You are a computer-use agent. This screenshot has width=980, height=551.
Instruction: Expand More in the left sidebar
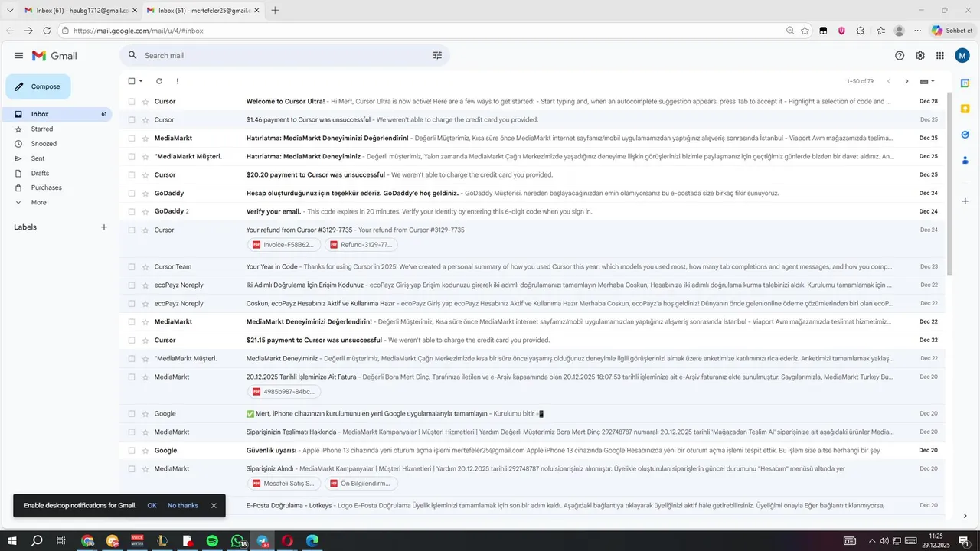[38, 202]
